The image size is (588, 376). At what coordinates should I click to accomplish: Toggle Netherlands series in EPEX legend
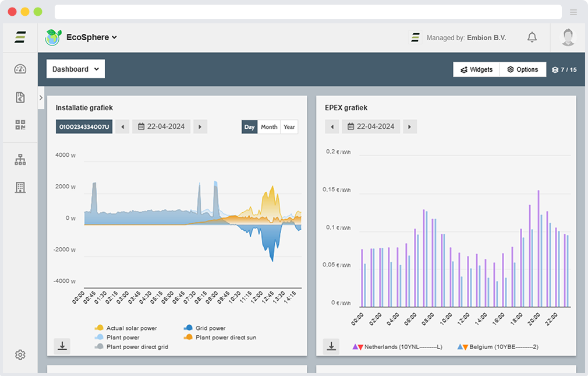(x=398, y=347)
